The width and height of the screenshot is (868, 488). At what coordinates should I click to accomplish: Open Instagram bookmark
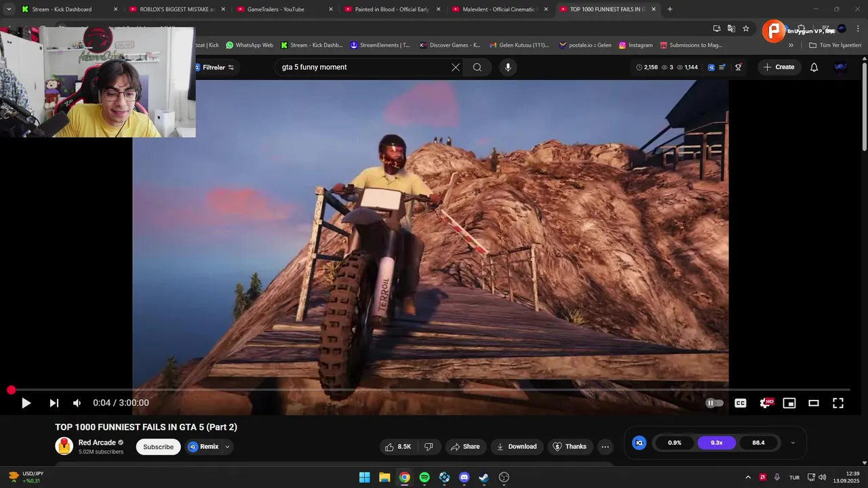635,45
